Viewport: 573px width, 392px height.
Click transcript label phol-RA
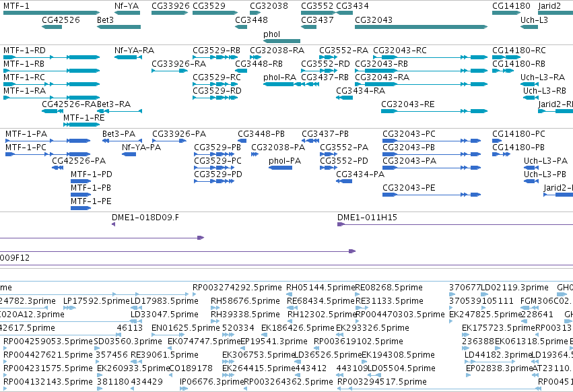[279, 77]
